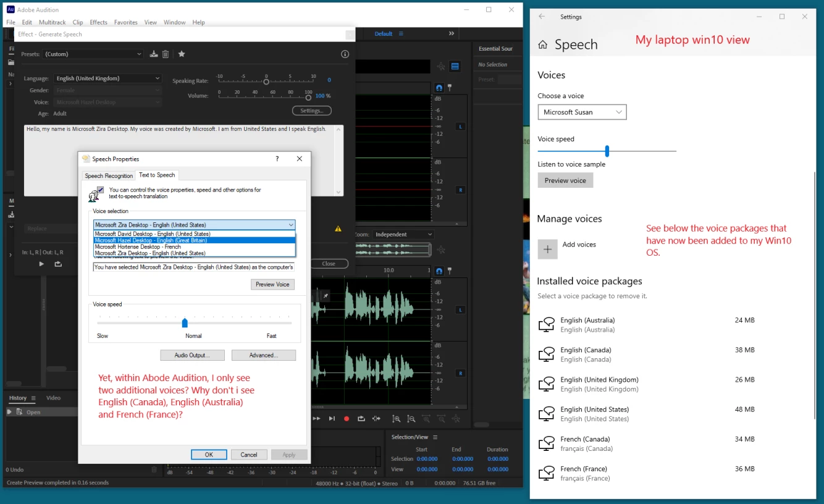This screenshot has height=504, width=824.
Task: Zoom in amplitude icon
Action: click(397, 419)
